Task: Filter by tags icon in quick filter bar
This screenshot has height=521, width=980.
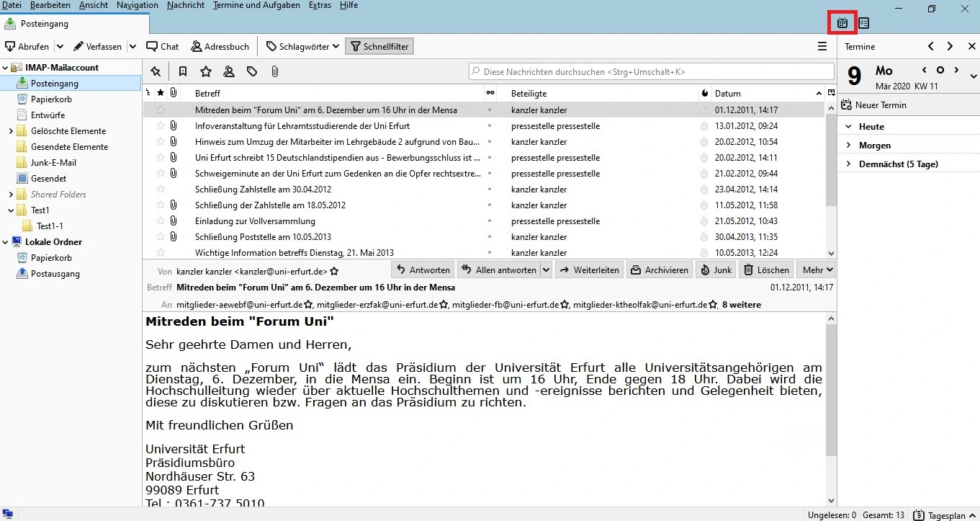Action: [x=252, y=71]
